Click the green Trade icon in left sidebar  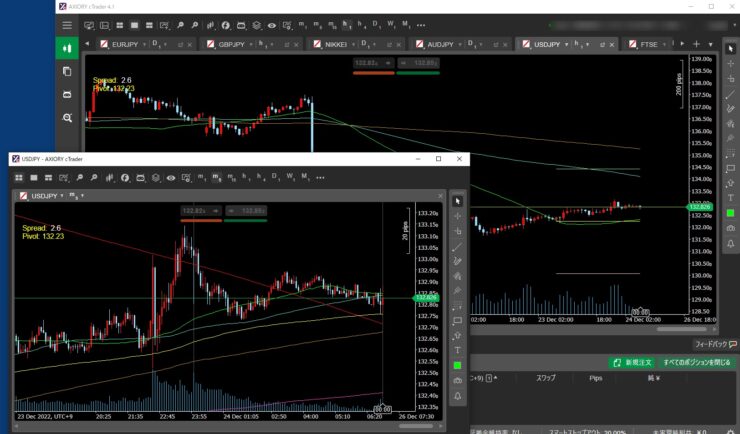point(67,47)
